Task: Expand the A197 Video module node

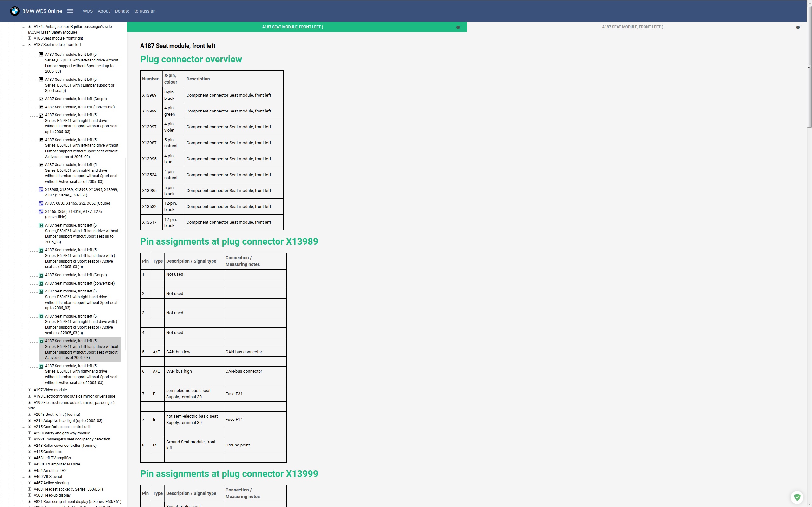Action: point(29,390)
